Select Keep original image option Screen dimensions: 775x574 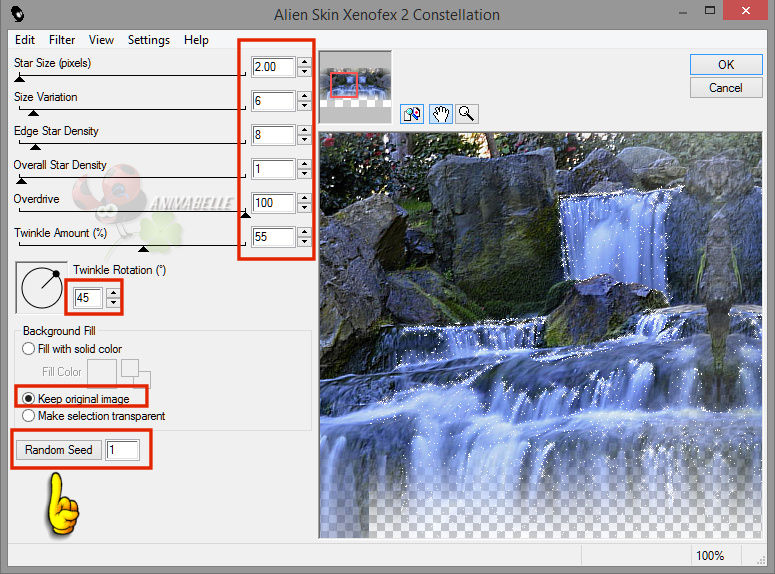29,398
